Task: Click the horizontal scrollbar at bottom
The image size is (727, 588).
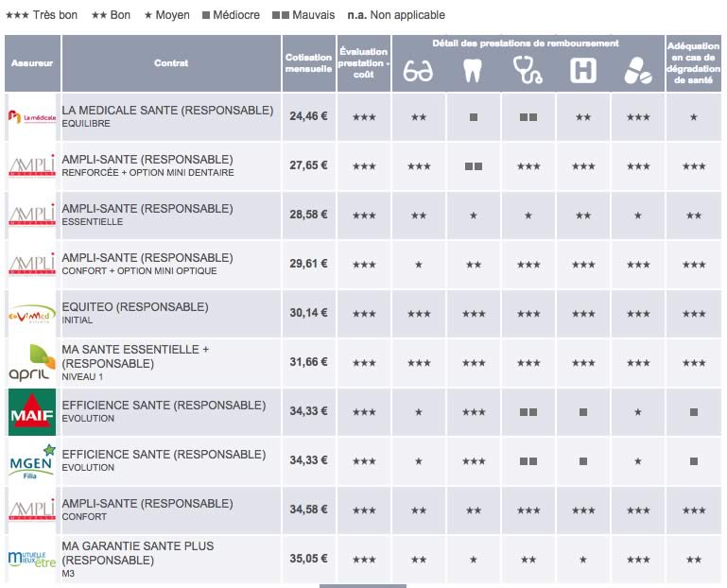Action: pyautogui.click(x=363, y=586)
